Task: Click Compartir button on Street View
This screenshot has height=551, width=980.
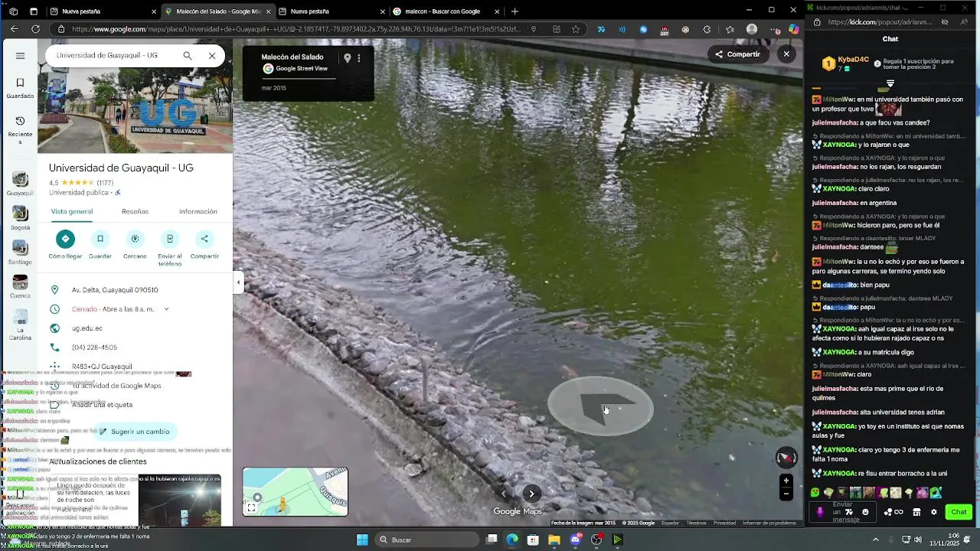Action: pyautogui.click(x=737, y=54)
